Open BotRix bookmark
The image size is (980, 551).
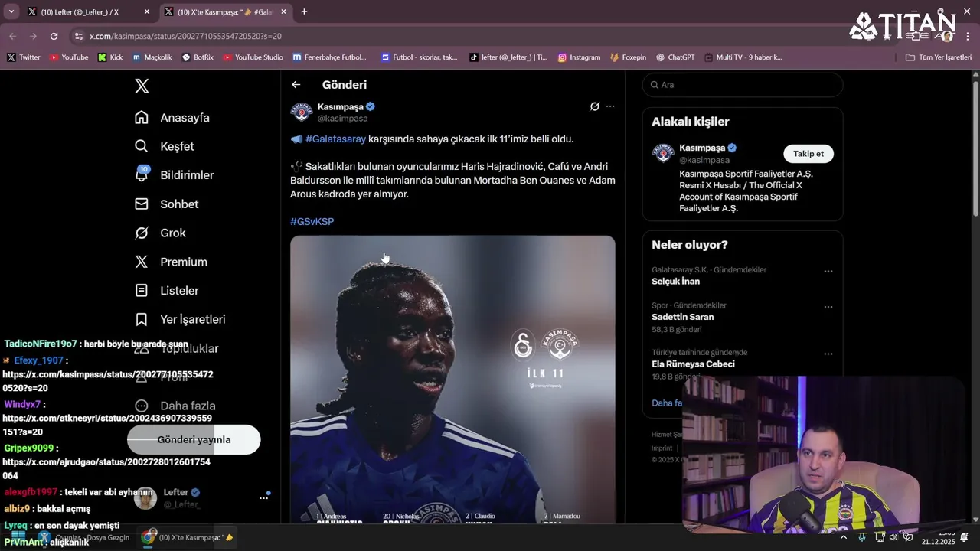coord(198,57)
